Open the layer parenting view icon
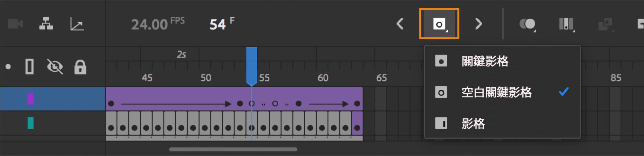Screen dimensions: 644x156 point(46,24)
